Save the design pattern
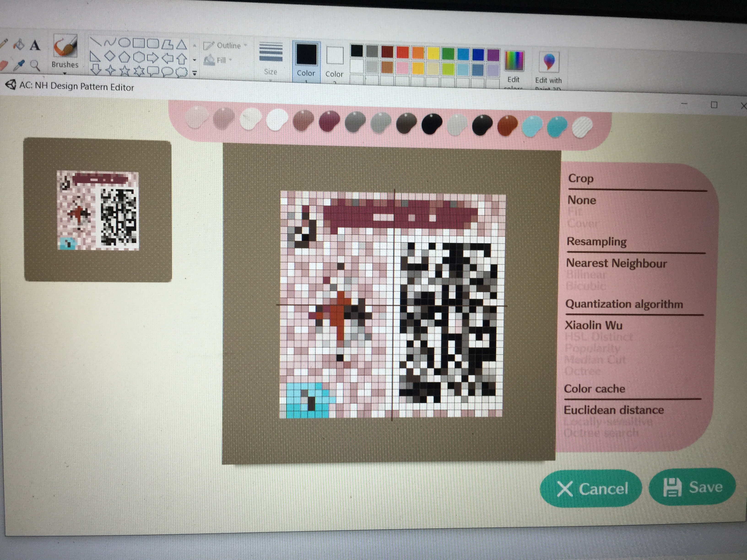747x560 pixels. [692, 487]
